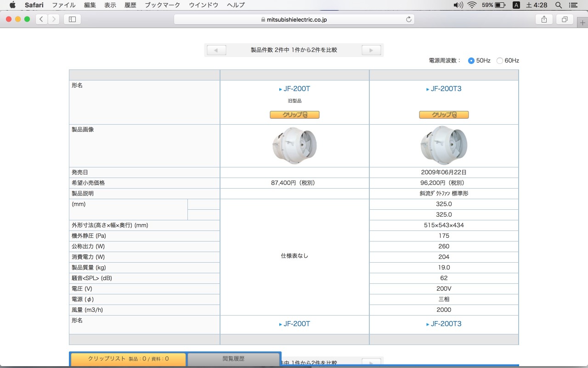Screen dimensions: 588x368
Task: Click the Safari back arrow
Action: coord(42,19)
